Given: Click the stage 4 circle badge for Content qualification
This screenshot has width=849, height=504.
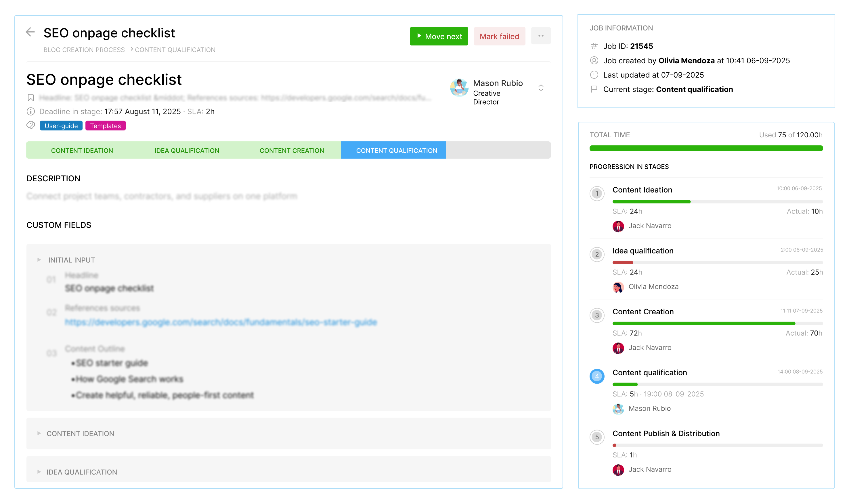Looking at the screenshot, I should (x=597, y=376).
